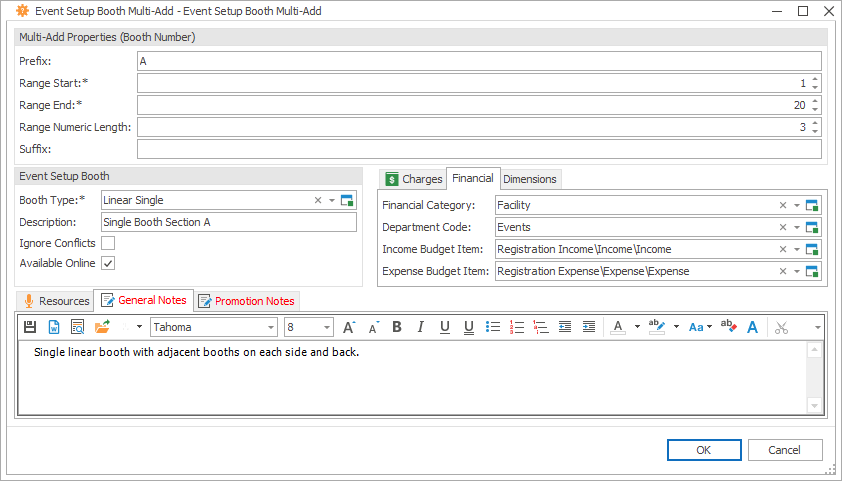Expand the Financial Category dropdown
Viewport: 842px width, 481px height.
coord(797,205)
